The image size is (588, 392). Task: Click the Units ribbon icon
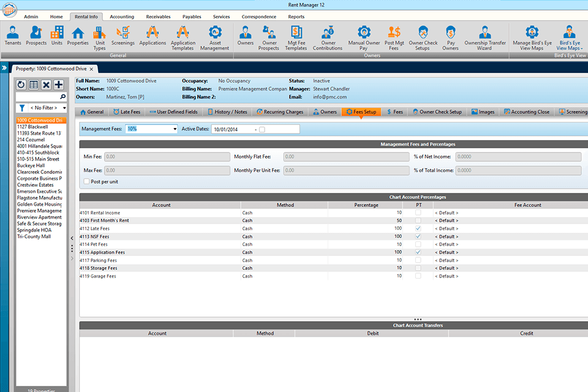point(57,36)
